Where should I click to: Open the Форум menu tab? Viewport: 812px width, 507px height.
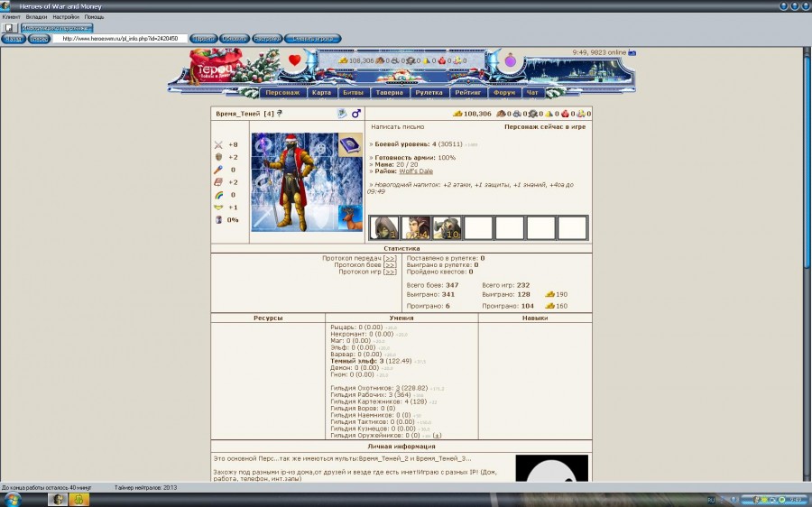tap(504, 93)
